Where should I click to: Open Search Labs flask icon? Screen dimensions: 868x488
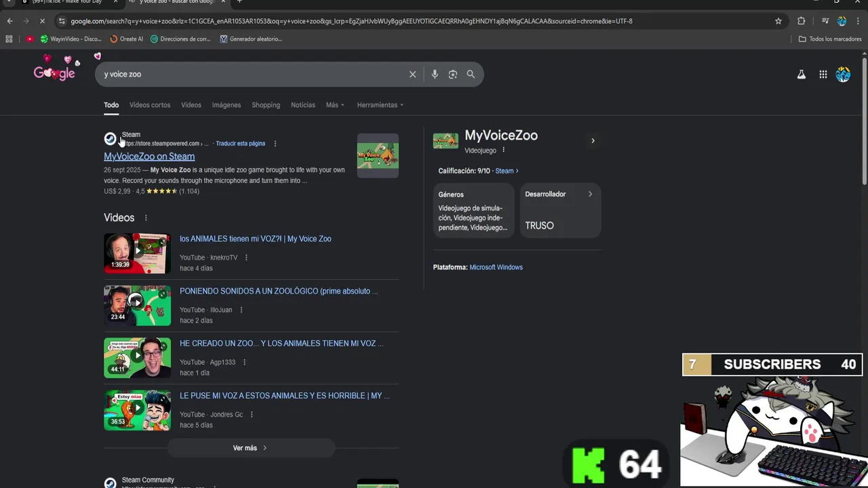coord(801,75)
